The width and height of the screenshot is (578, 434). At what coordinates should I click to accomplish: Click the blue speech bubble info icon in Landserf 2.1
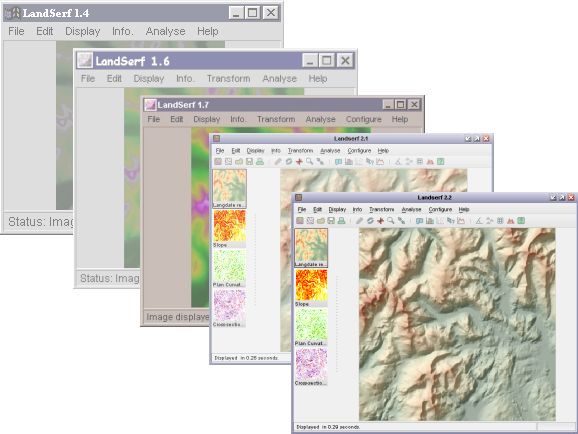338,162
